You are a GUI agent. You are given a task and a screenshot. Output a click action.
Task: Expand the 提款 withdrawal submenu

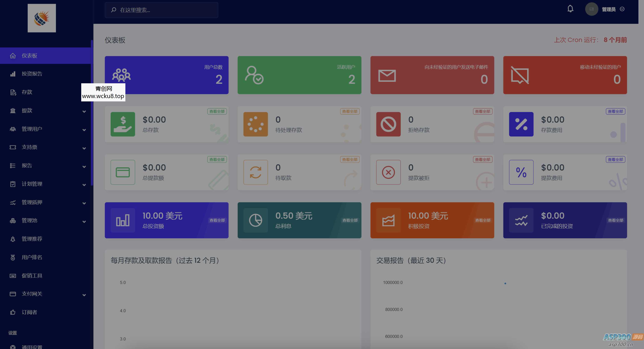[x=84, y=111]
